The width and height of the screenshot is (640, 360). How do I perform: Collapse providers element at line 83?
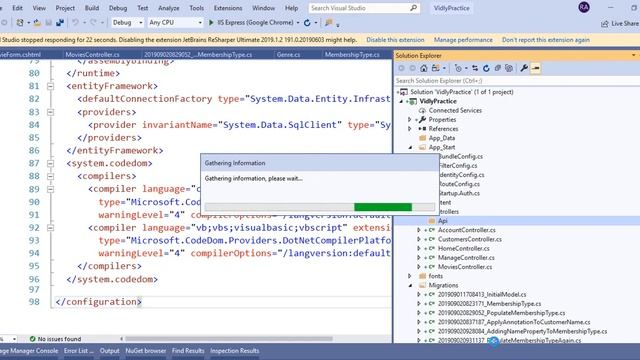tap(50, 112)
